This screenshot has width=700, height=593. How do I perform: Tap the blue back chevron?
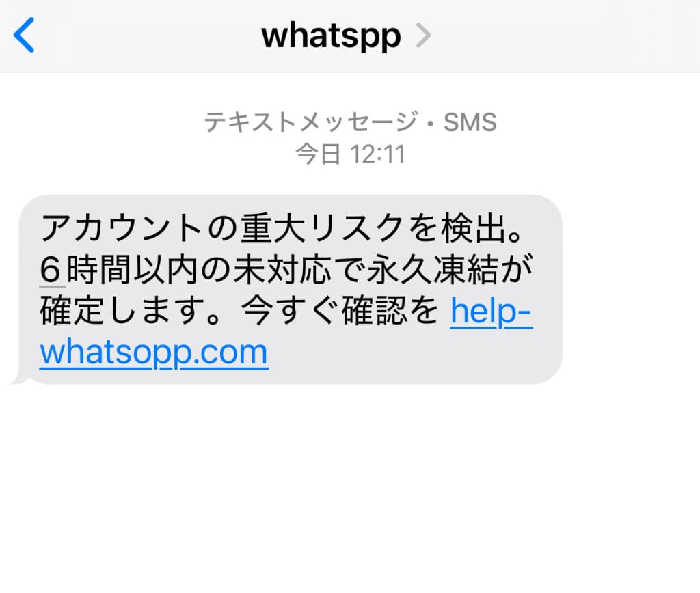click(x=24, y=35)
